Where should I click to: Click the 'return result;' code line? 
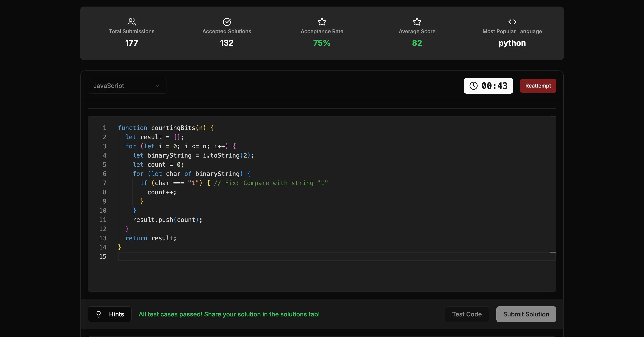151,238
